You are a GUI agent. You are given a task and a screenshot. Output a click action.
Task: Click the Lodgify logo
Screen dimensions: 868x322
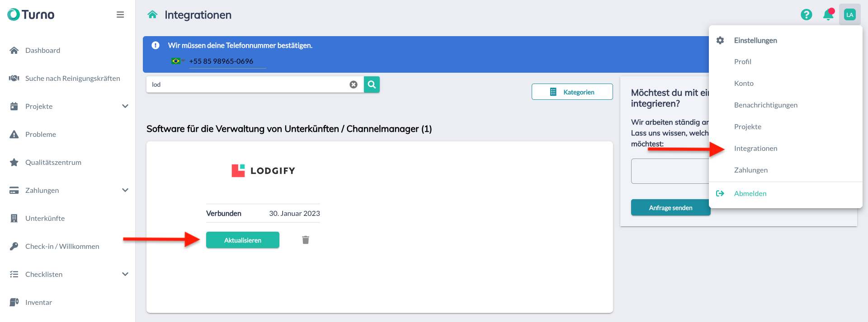coord(263,171)
